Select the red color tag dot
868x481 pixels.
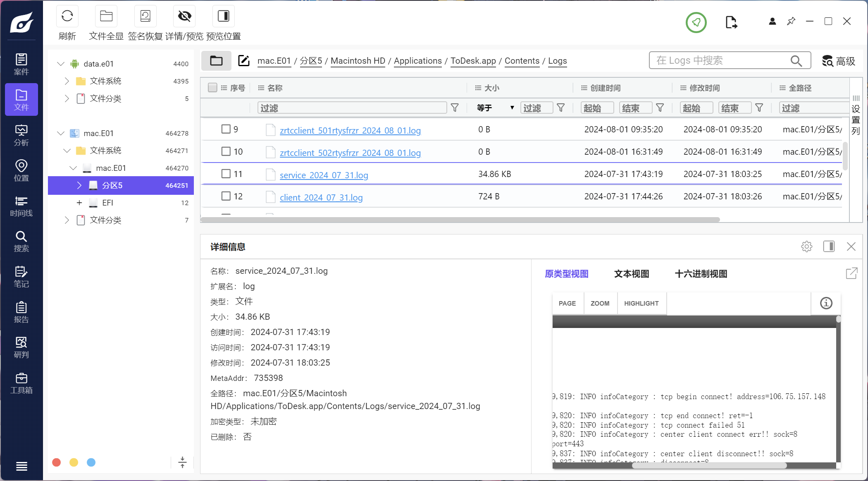[57, 462]
